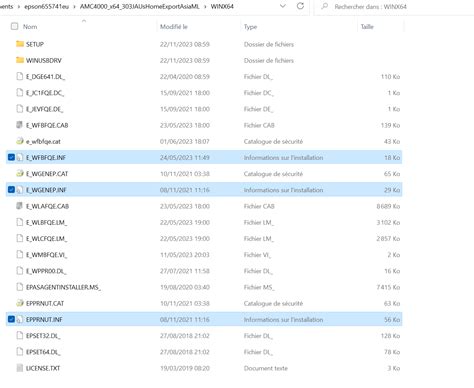The width and height of the screenshot is (474, 388).
Task: Click the E_WFBFQE.CAB cabinet icon
Action: tap(20, 125)
